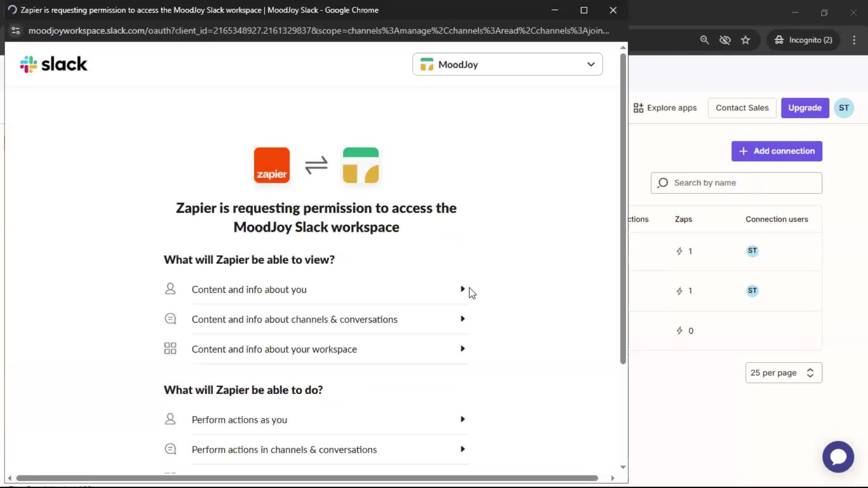Open the Zapier chat support bubble
The width and height of the screenshot is (868, 488).
point(838,456)
